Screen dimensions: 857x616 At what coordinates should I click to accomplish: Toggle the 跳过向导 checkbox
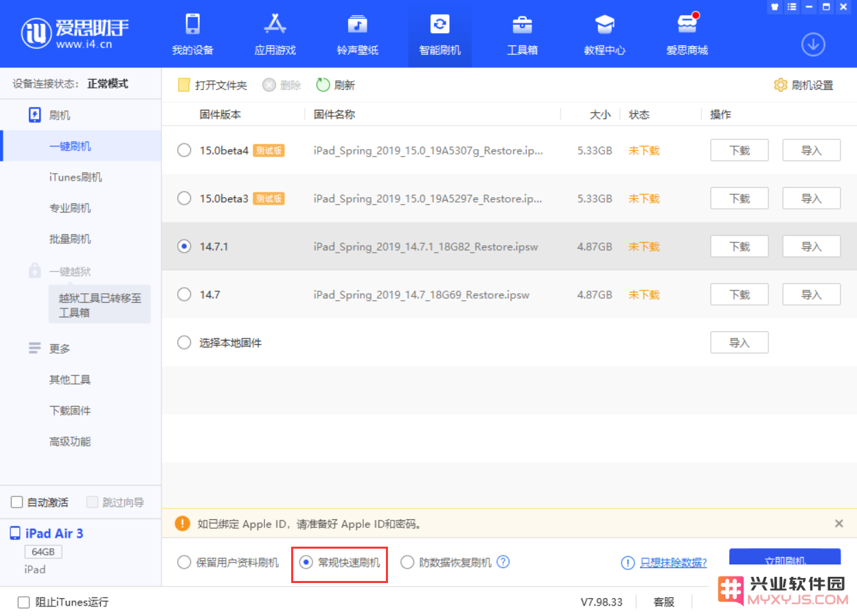pos(93,503)
